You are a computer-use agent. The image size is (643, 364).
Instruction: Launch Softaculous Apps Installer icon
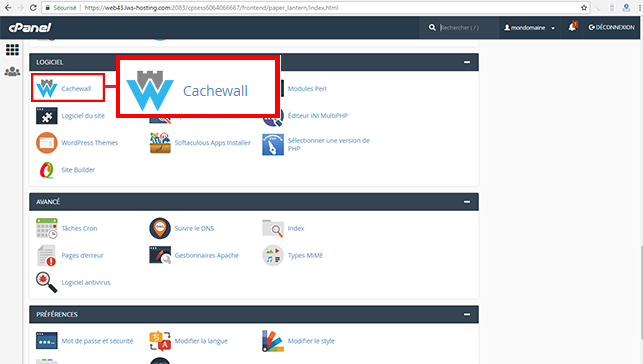[x=160, y=143]
